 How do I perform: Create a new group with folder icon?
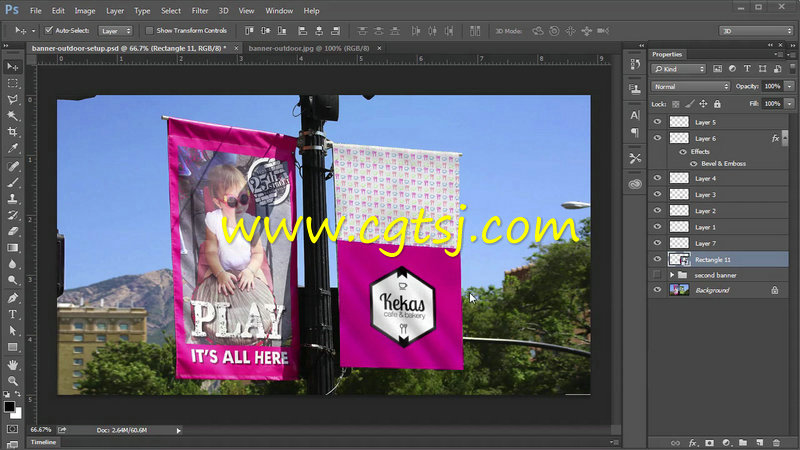pyautogui.click(x=743, y=443)
